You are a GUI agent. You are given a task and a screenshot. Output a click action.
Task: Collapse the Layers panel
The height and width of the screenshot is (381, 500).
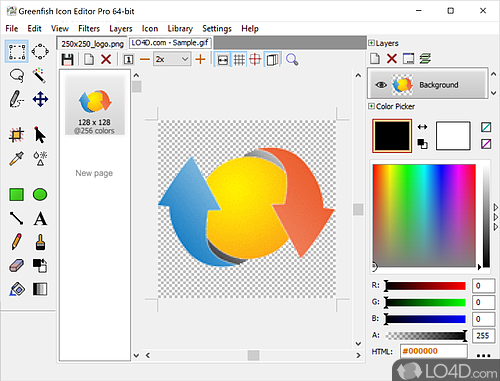coord(371,43)
